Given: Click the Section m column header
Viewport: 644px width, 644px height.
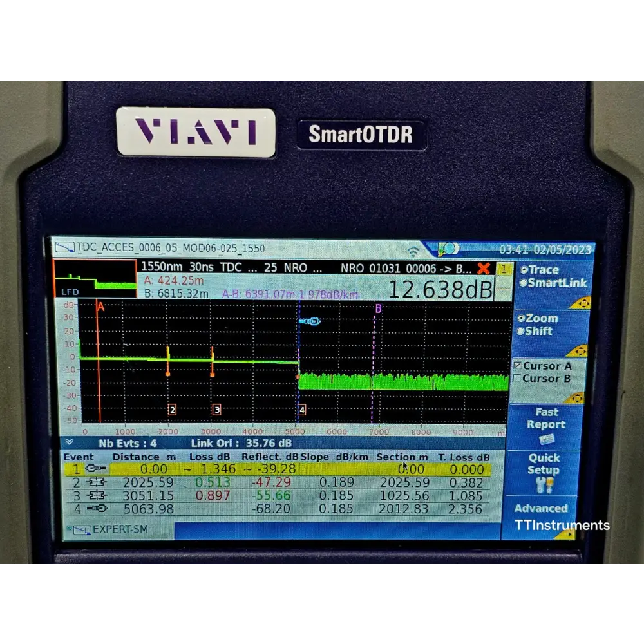Looking at the screenshot, I should 402,457.
